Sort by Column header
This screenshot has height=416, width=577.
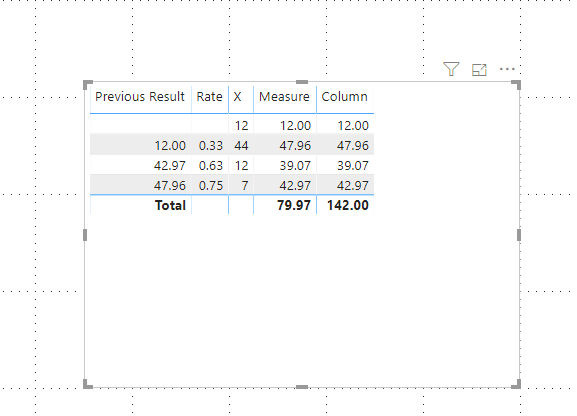pos(344,96)
